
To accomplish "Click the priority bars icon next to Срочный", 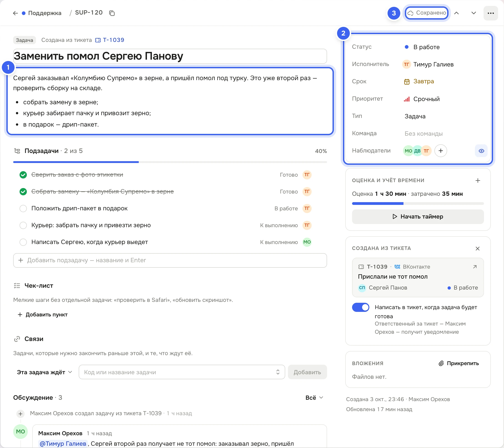I will 407,99.
